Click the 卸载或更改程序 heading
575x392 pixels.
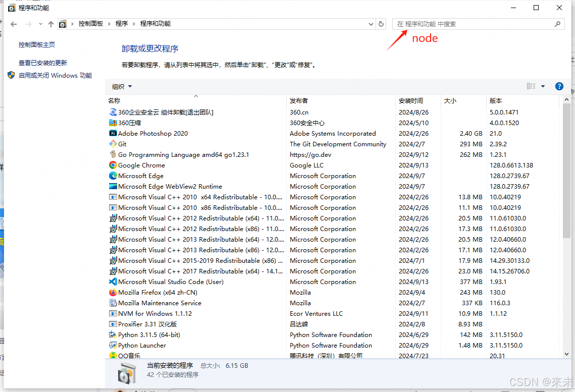click(150, 48)
